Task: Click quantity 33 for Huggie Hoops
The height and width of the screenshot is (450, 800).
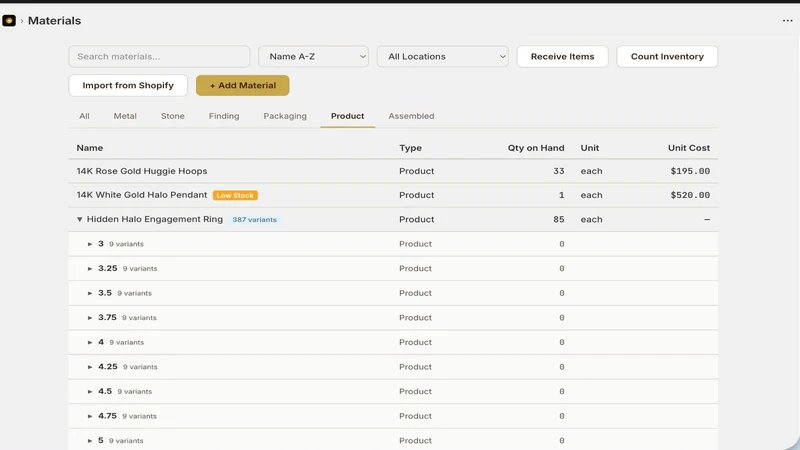Action: click(x=559, y=171)
